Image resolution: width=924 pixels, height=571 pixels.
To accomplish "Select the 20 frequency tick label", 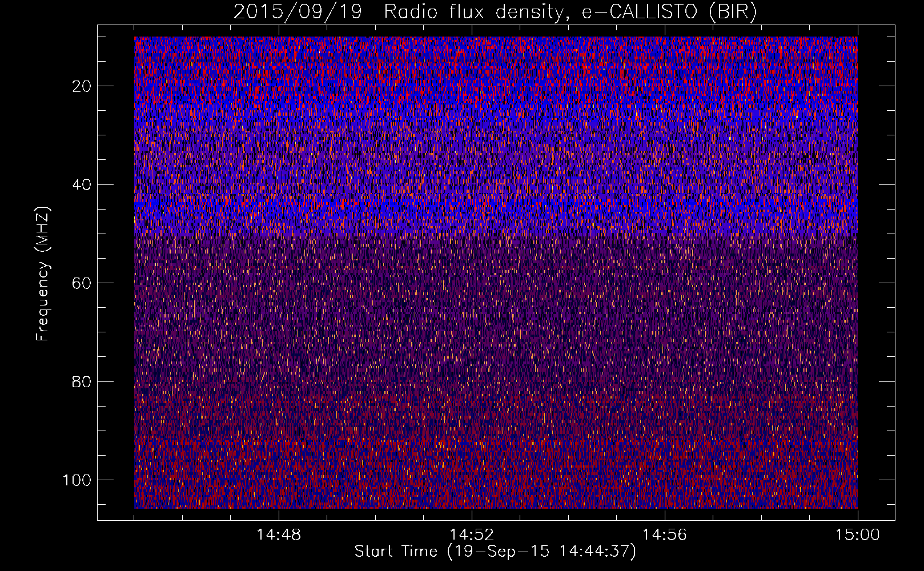I will (82, 86).
